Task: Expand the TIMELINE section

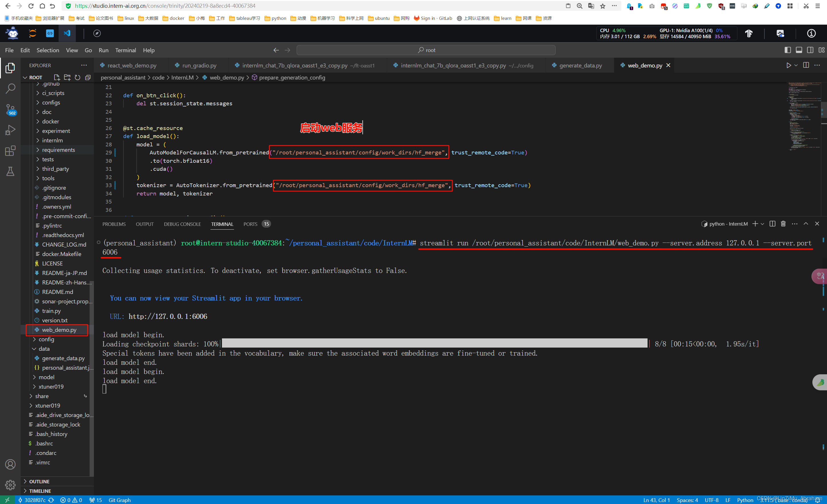Action: point(57,491)
